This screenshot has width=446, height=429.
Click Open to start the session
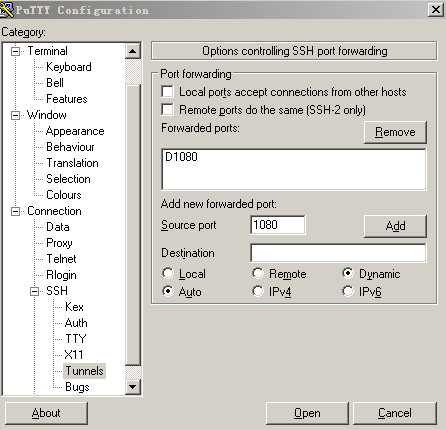click(x=307, y=413)
